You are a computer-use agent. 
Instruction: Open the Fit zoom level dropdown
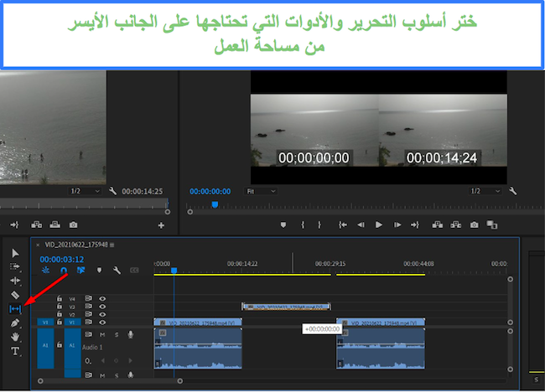coord(261,191)
